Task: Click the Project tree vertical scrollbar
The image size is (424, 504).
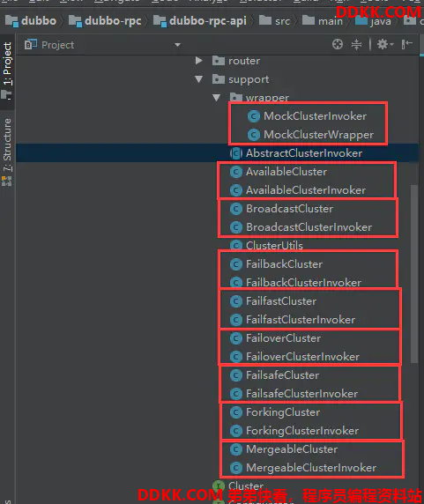Action: [x=414, y=274]
